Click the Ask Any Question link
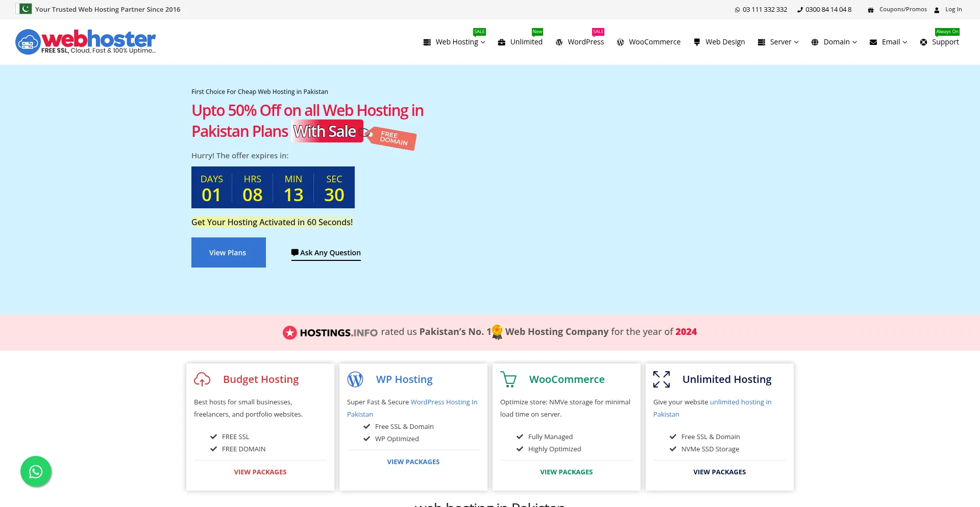 click(x=326, y=253)
